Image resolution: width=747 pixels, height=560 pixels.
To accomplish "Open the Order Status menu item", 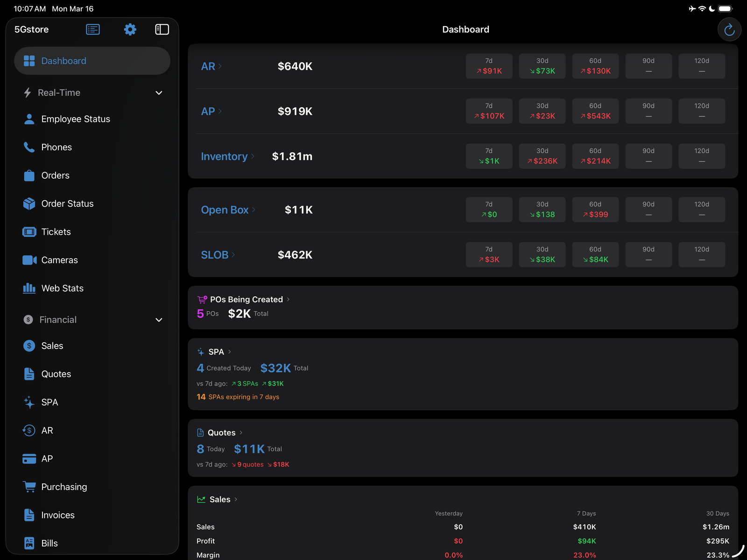I will pyautogui.click(x=67, y=203).
